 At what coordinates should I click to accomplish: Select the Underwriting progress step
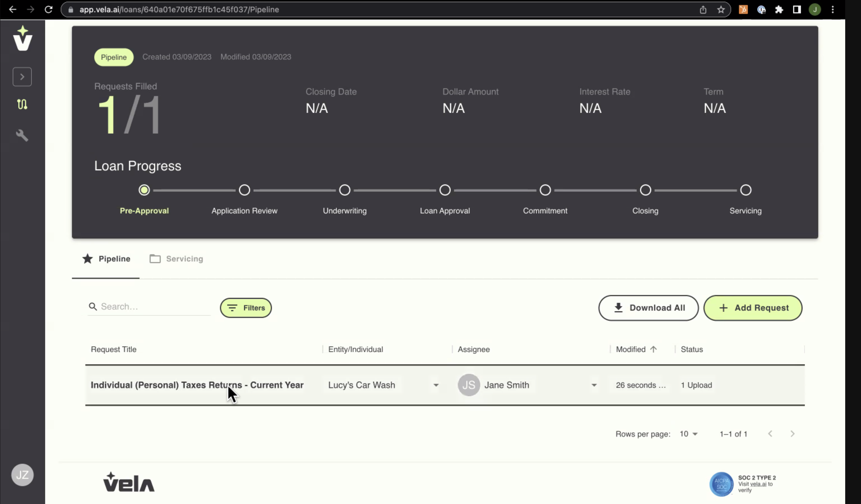344,190
